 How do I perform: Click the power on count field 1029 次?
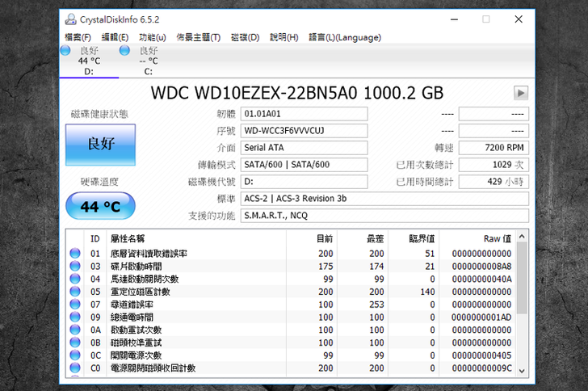(x=493, y=165)
